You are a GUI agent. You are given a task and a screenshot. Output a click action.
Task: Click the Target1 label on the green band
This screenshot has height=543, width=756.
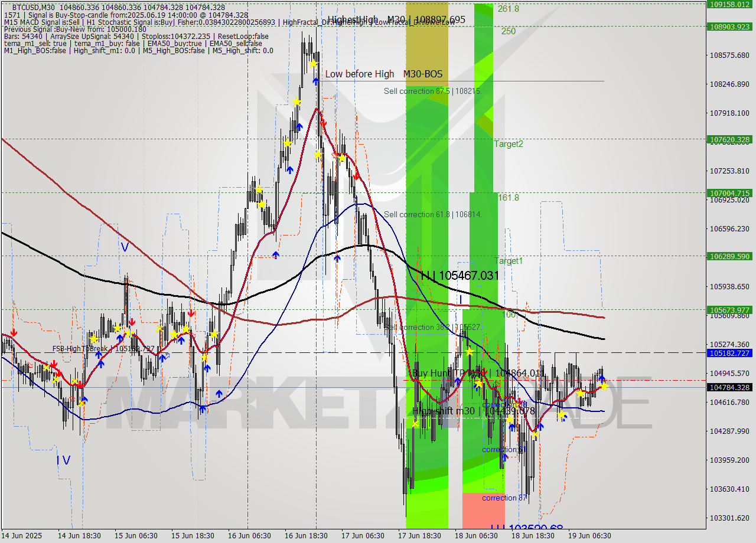509,261
